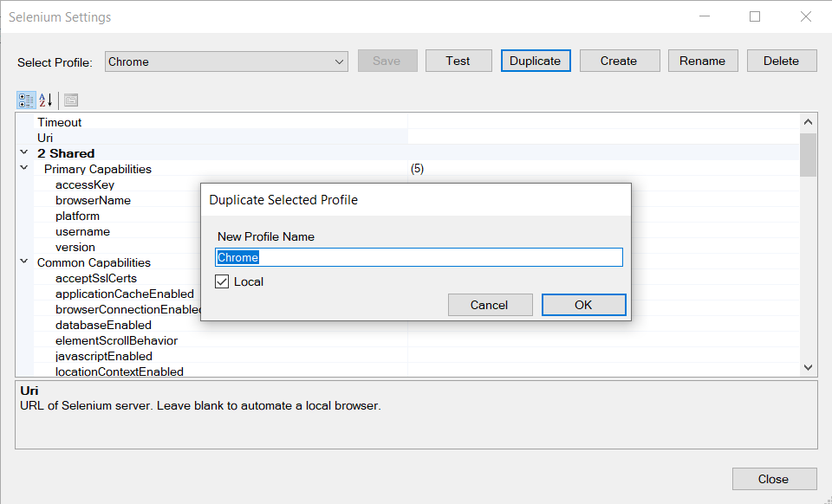Click the Rename profile button
This screenshot has height=504, width=832.
[703, 61]
